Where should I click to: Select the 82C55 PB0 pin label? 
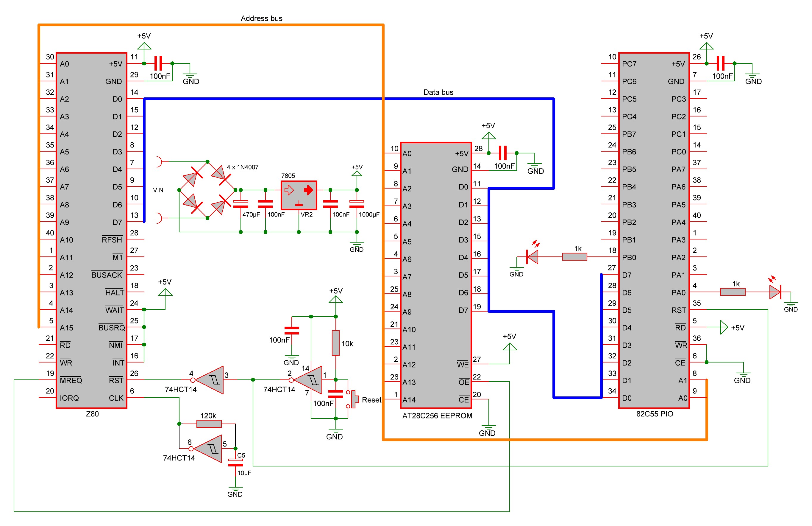pos(629,257)
